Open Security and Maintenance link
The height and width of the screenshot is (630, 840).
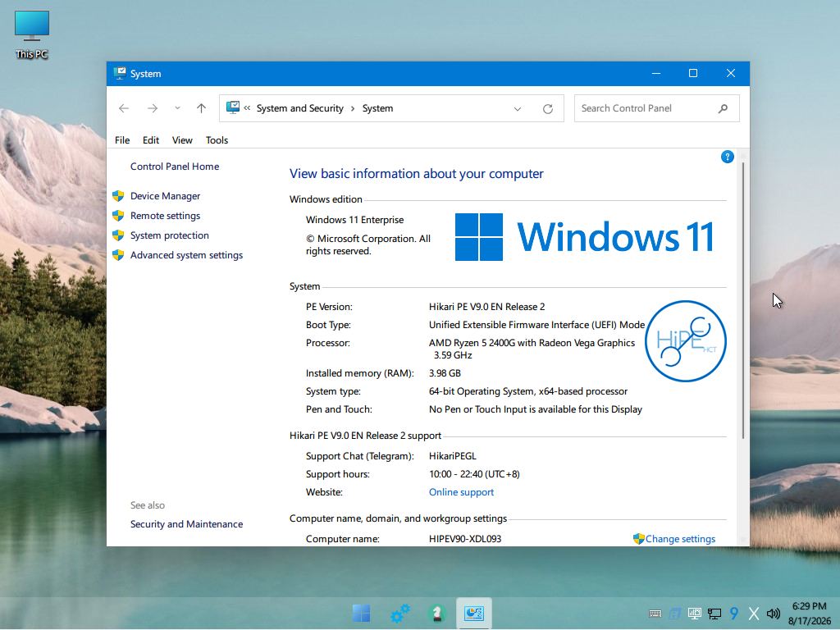(186, 524)
